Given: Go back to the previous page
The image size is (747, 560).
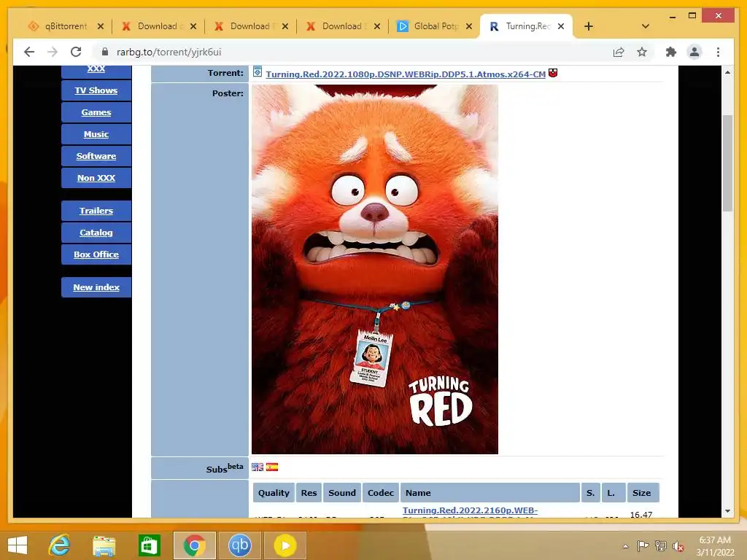Looking at the screenshot, I should [29, 52].
